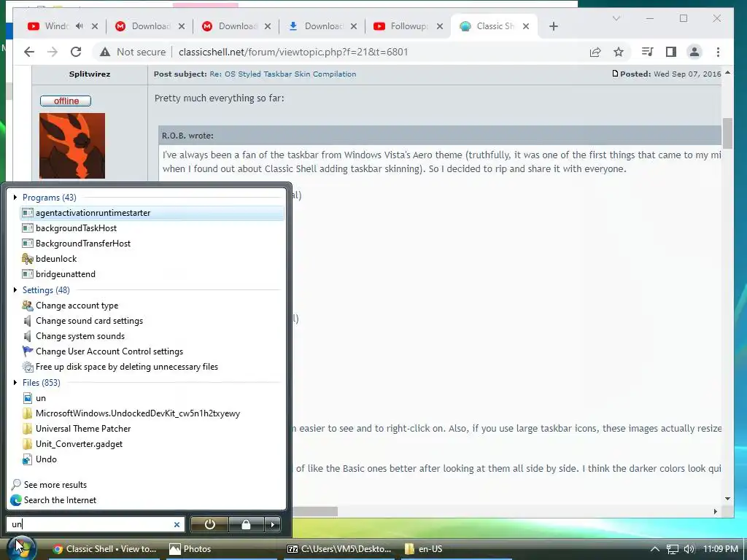Image resolution: width=747 pixels, height=560 pixels.
Task: Open Universal Theme Patcher folder
Action: (152, 429)
